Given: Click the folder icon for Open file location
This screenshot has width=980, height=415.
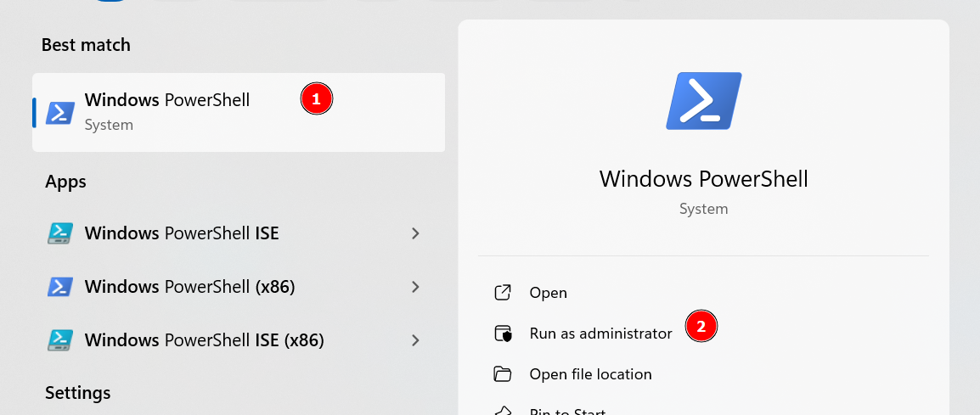Looking at the screenshot, I should point(503,374).
